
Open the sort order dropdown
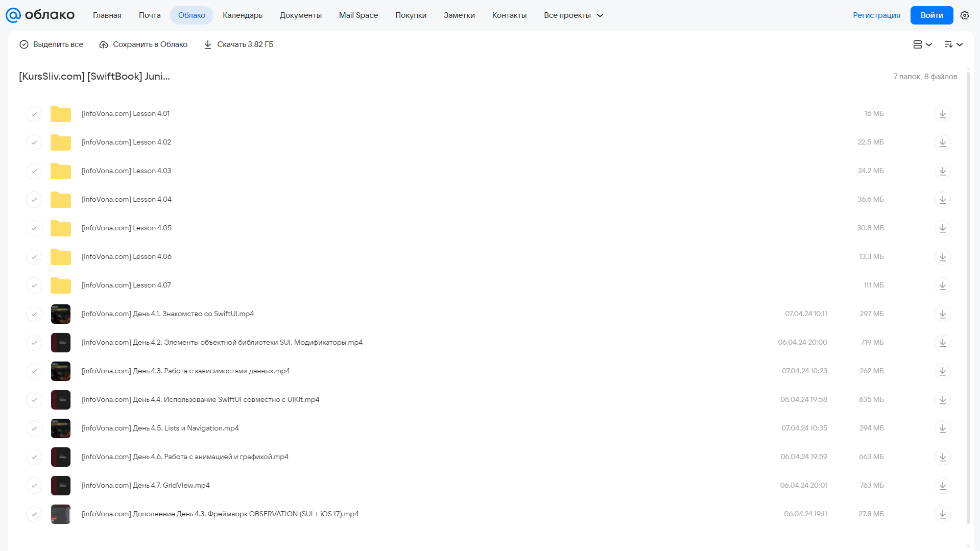(x=953, y=44)
